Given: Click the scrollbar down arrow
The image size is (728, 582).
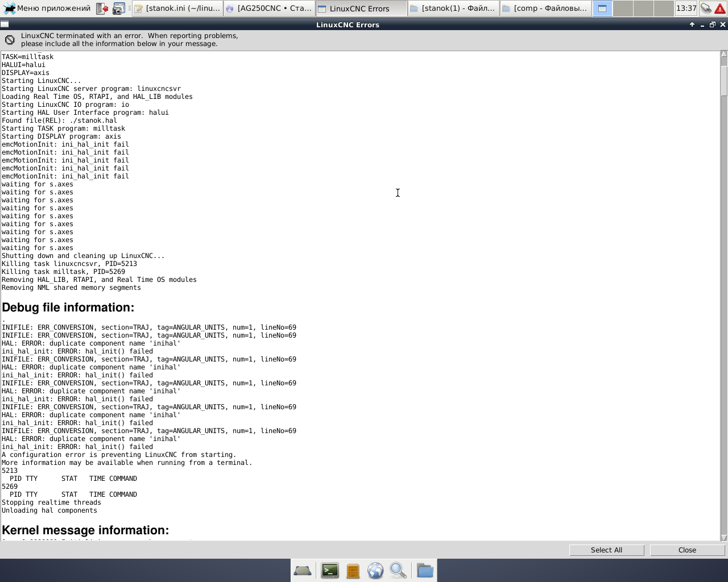Looking at the screenshot, I should [724, 538].
